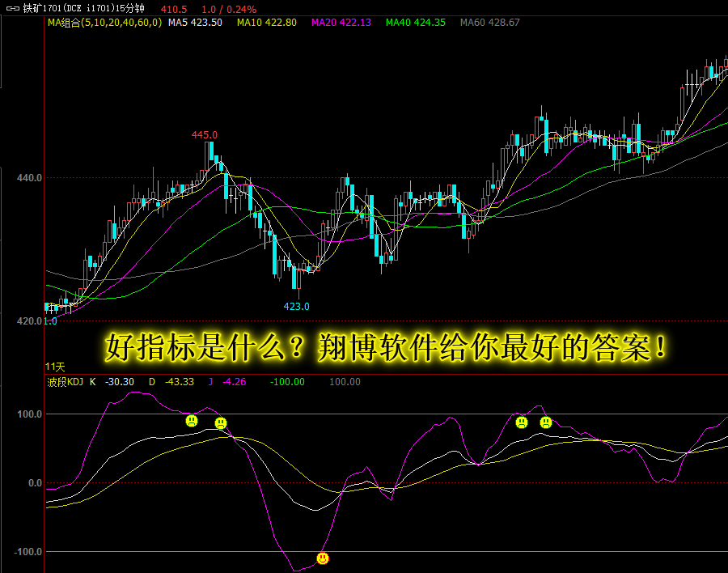728x573 pixels.
Task: Select the 铁矿1701(DCE i1701)15分钟 chart title
Action: pyautogui.click(x=84, y=9)
